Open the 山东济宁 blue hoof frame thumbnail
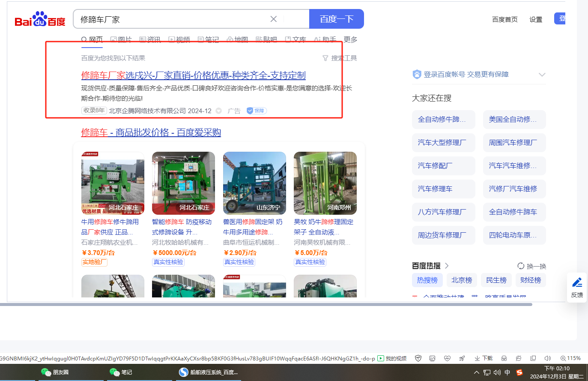This screenshot has height=381, width=588. pos(254,183)
